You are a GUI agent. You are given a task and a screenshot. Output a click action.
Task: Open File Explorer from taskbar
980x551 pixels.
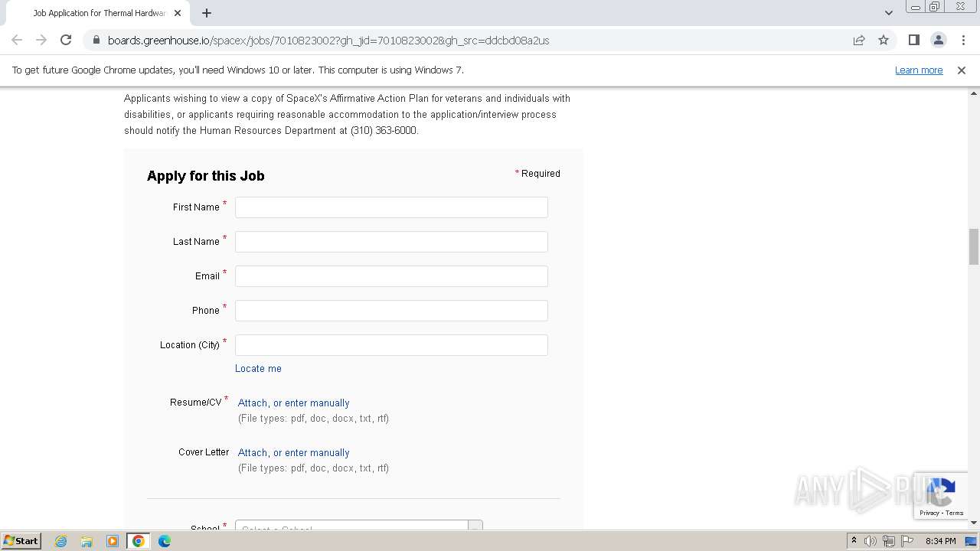click(87, 541)
